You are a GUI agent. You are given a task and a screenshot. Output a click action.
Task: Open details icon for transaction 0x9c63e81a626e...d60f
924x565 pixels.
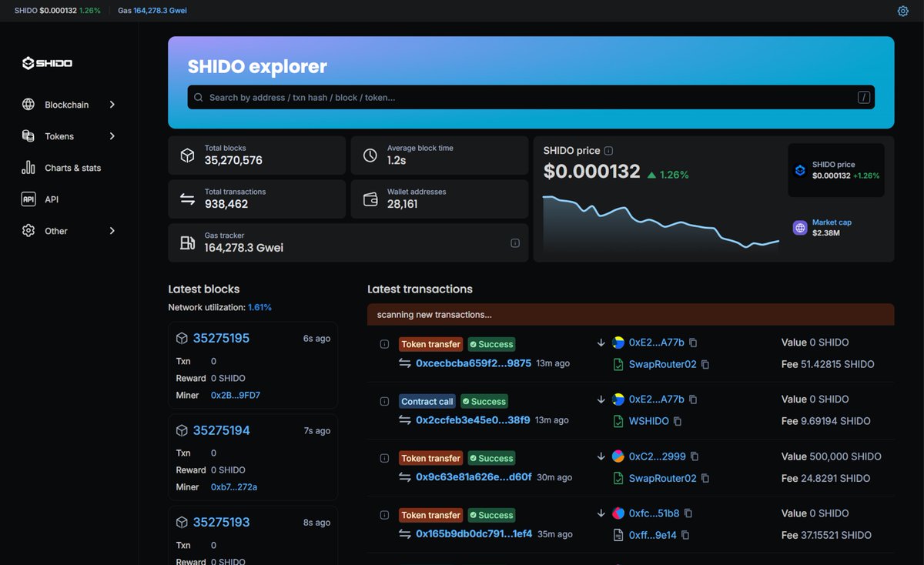pyautogui.click(x=384, y=458)
